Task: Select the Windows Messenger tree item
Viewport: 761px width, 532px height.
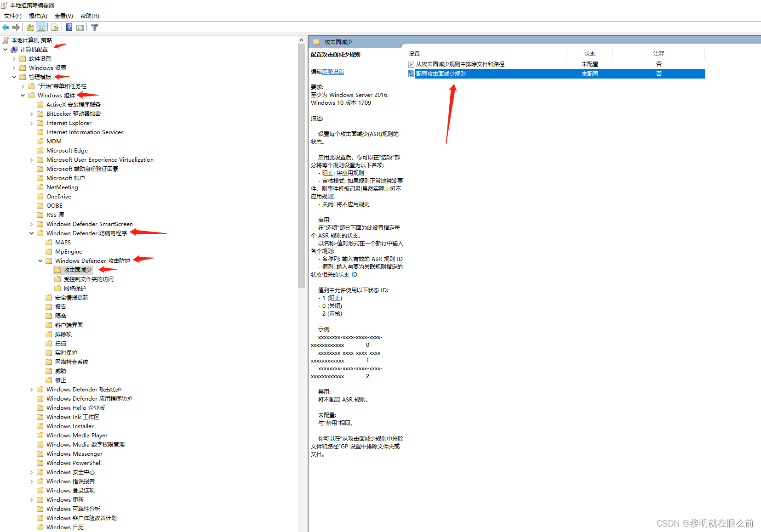Action: [x=74, y=454]
